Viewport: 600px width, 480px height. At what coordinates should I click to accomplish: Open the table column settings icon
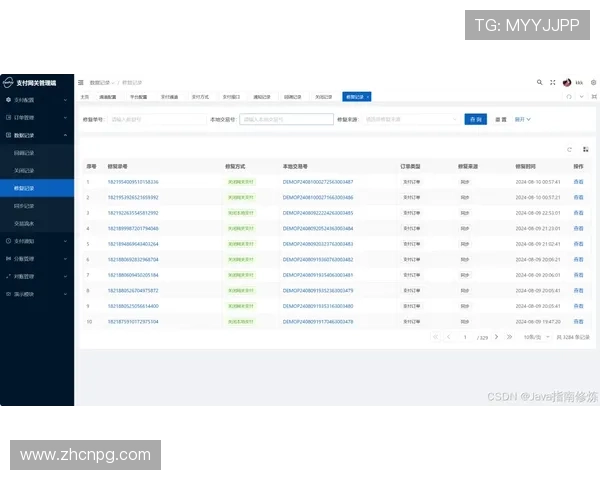(585, 149)
